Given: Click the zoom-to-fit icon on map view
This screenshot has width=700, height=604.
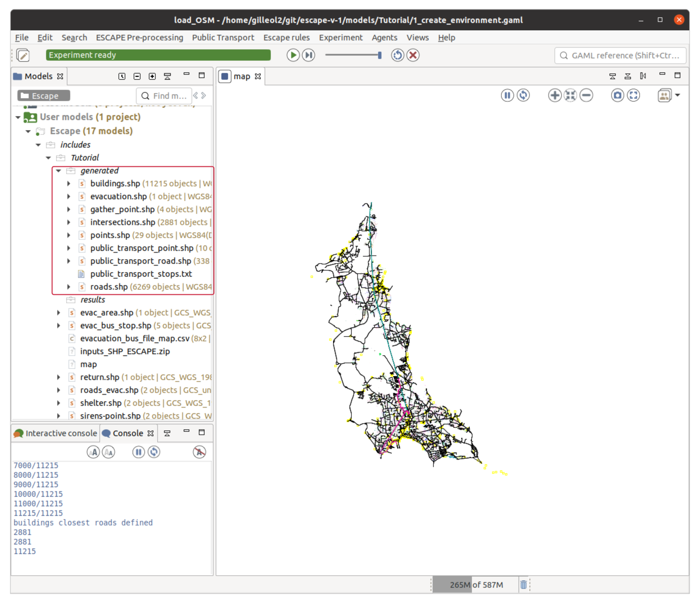Looking at the screenshot, I should click(x=570, y=95).
